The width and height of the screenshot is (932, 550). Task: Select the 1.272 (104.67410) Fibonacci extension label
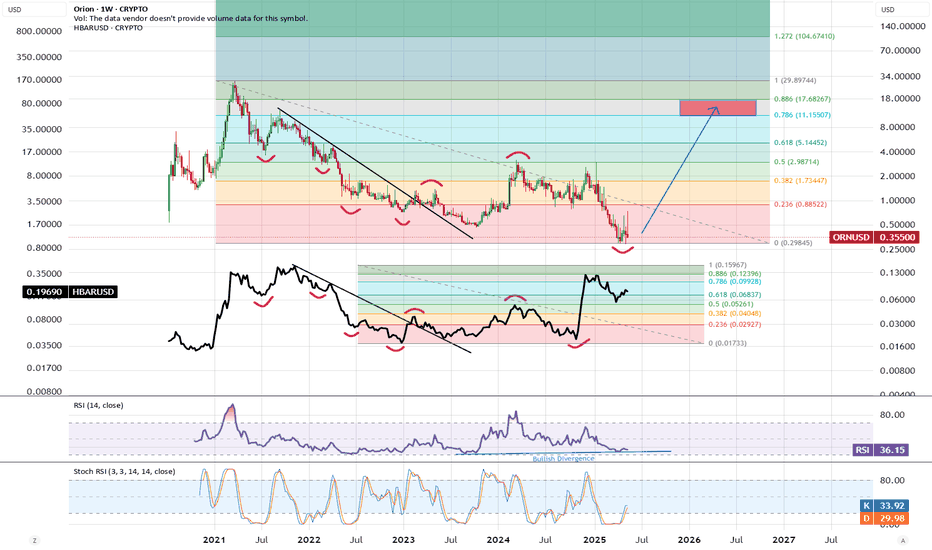coord(804,36)
